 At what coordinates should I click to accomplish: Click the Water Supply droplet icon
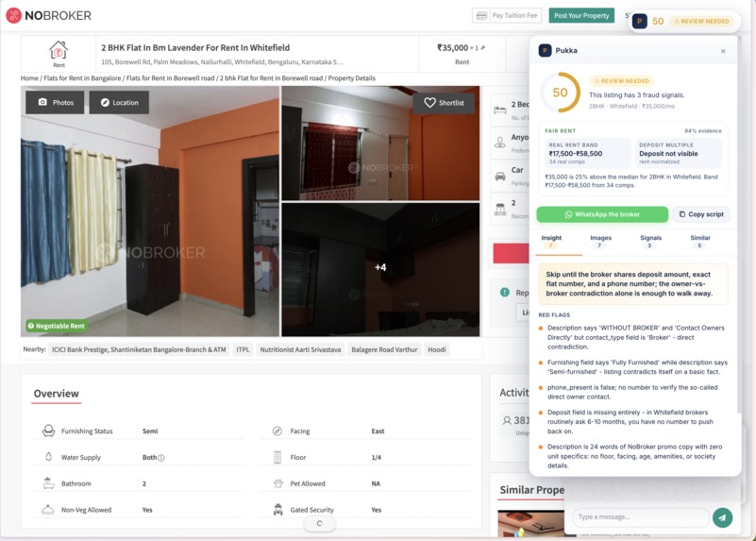48,457
